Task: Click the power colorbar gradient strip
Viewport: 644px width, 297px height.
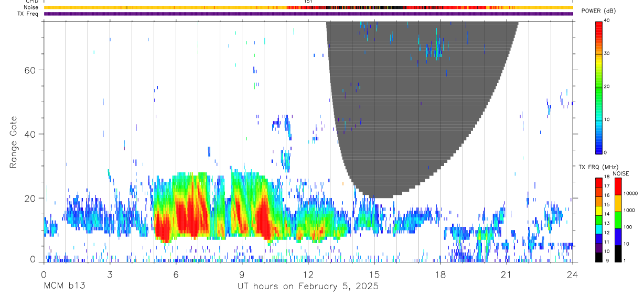Action: point(599,87)
